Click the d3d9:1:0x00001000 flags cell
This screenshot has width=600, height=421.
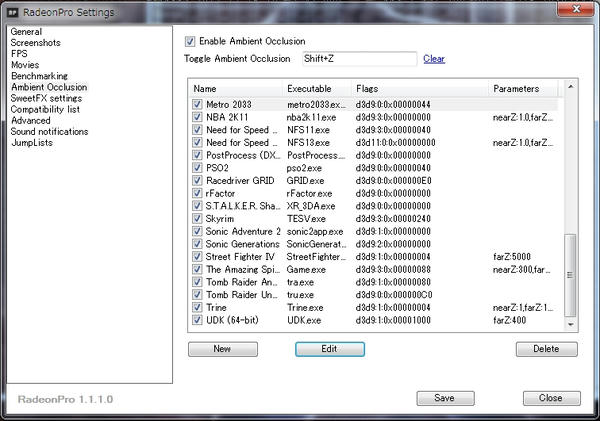(393, 320)
